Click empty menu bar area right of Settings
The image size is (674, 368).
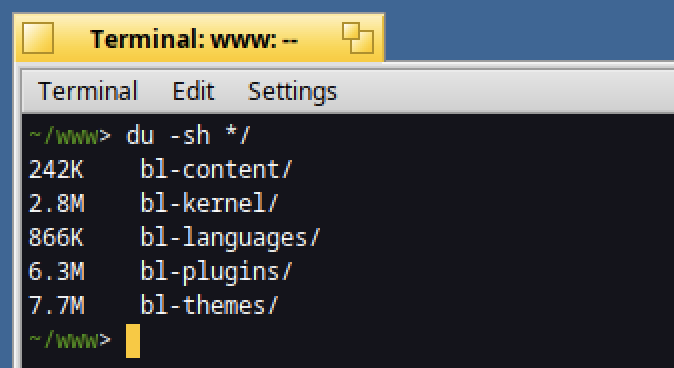(x=507, y=91)
